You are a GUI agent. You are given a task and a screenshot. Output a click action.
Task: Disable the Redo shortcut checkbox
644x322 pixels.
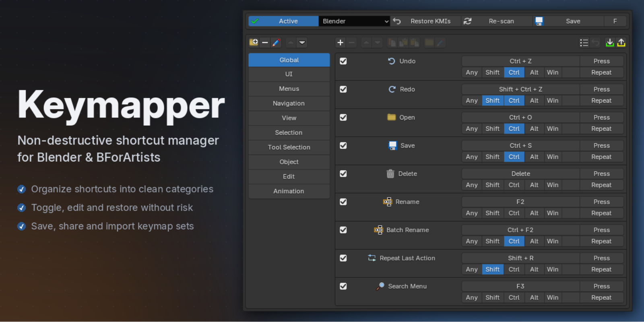tap(343, 89)
